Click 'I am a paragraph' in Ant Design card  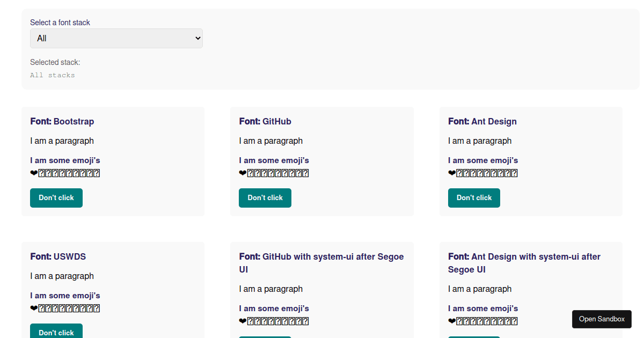[x=480, y=141]
